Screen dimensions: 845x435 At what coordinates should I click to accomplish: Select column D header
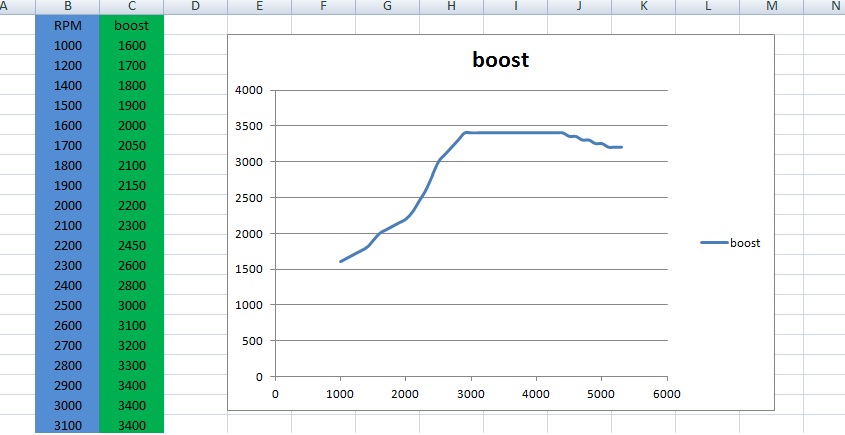pyautogui.click(x=195, y=6)
